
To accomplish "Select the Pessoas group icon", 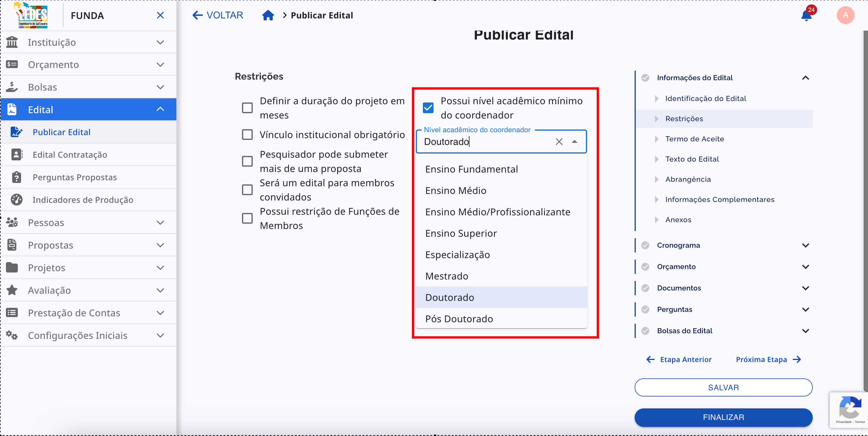I will point(12,222).
